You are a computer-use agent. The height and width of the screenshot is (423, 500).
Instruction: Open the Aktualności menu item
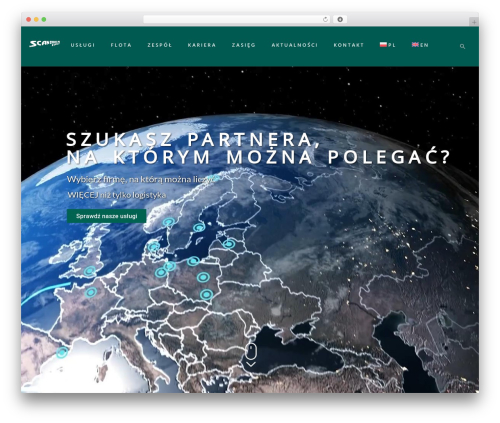[294, 45]
